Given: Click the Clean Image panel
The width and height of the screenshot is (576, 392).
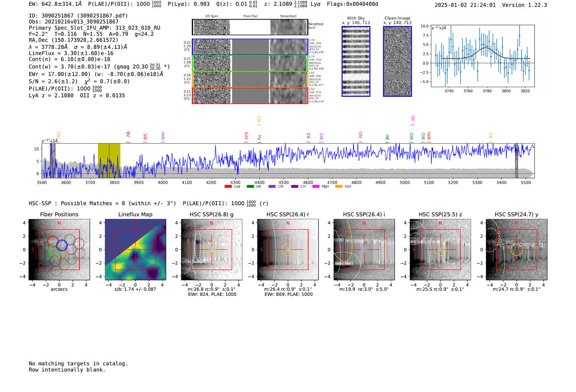Looking at the screenshot, I should (x=397, y=61).
